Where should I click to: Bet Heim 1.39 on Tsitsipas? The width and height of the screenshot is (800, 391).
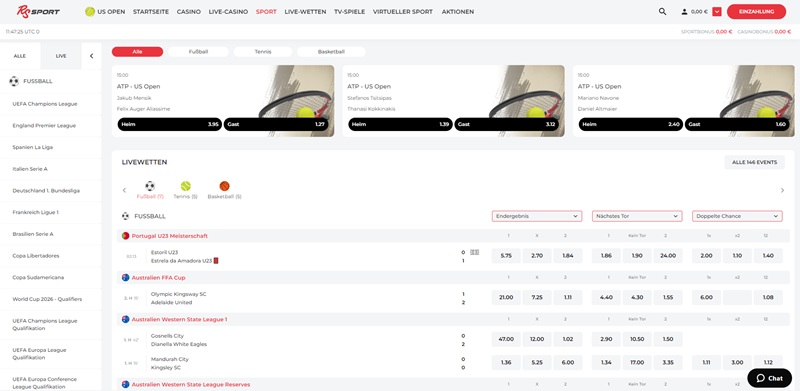pyautogui.click(x=400, y=124)
